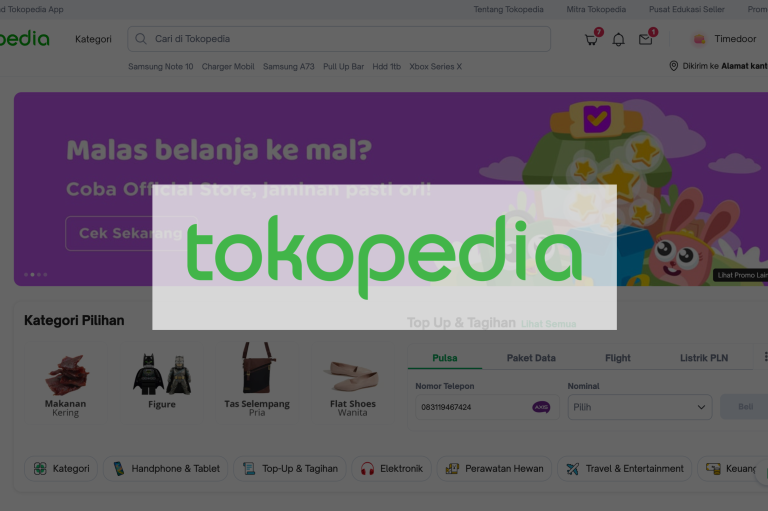This screenshot has height=511, width=768.
Task: Open the Kategori menu in header
Action: tap(93, 39)
